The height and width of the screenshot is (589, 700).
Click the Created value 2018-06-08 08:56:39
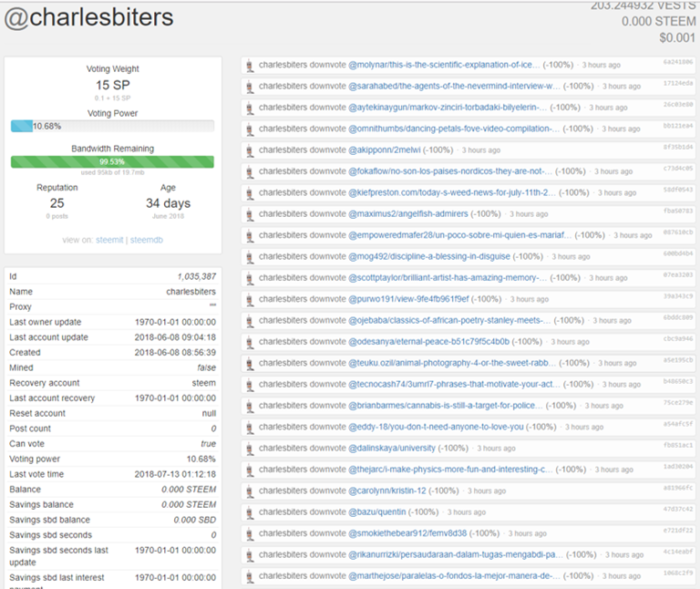(x=175, y=352)
